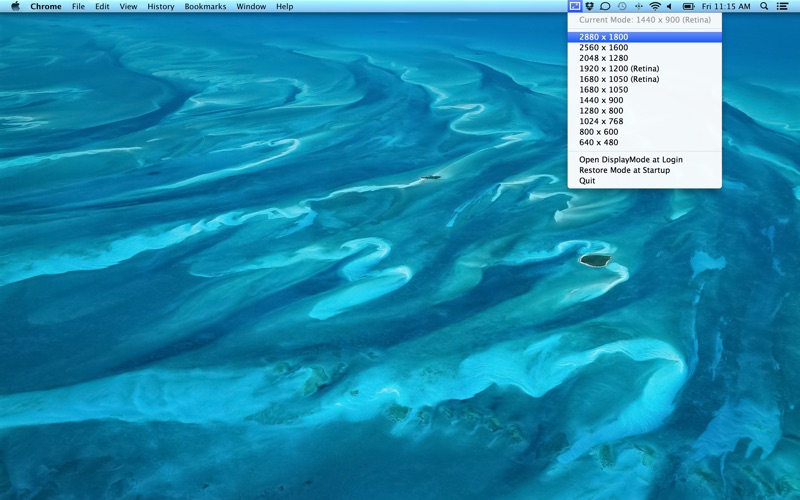Click the battery status icon
Screen dimensions: 800x500
(688, 6)
